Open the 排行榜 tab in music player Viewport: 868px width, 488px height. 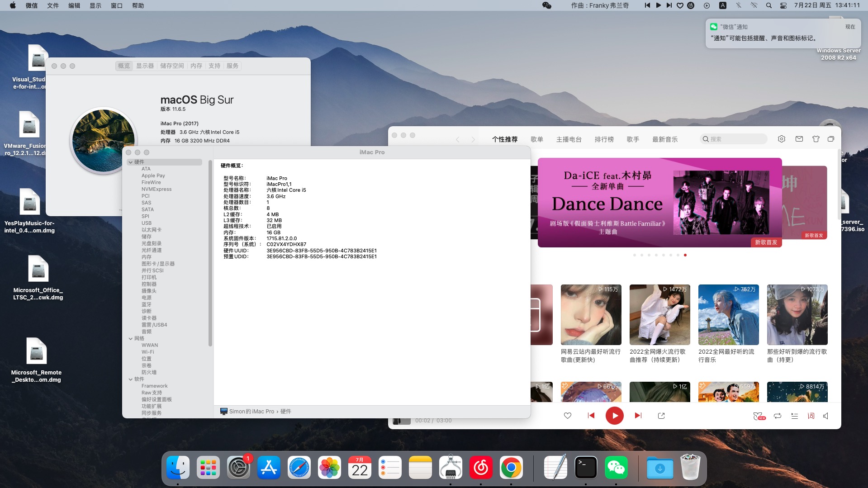point(604,139)
